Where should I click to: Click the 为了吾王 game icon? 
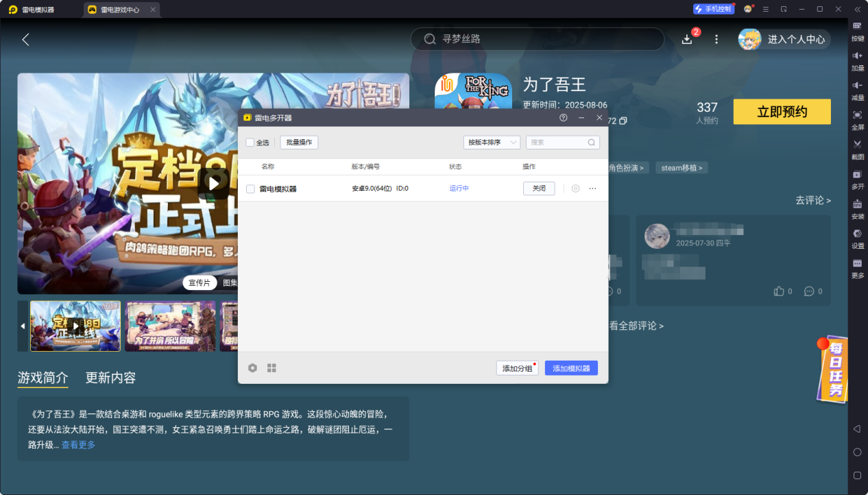[473, 91]
